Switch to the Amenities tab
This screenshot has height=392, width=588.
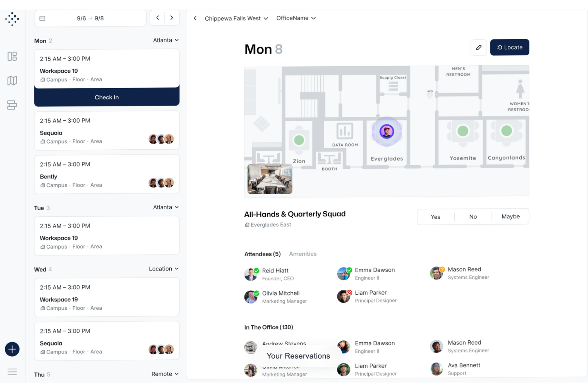click(x=302, y=254)
